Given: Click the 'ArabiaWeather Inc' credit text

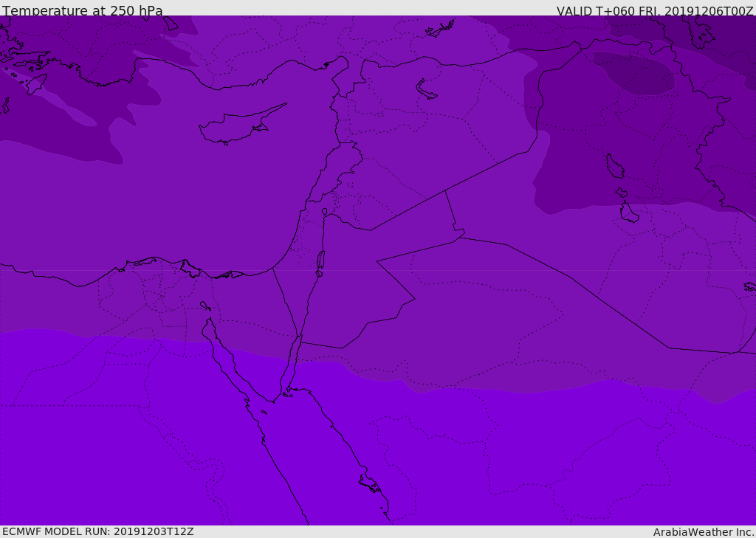Looking at the screenshot, I should (703, 532).
